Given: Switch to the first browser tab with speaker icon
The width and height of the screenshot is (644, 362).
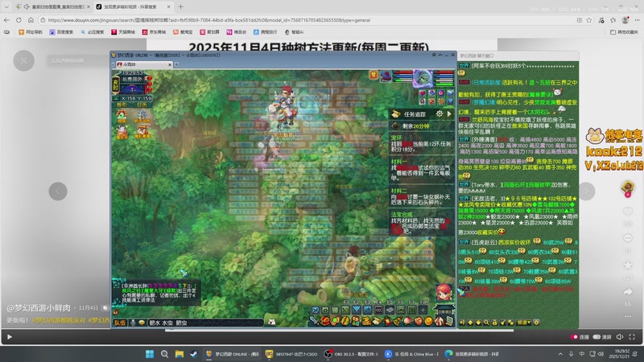Looking at the screenshot, I should pyautogui.click(x=52, y=6).
